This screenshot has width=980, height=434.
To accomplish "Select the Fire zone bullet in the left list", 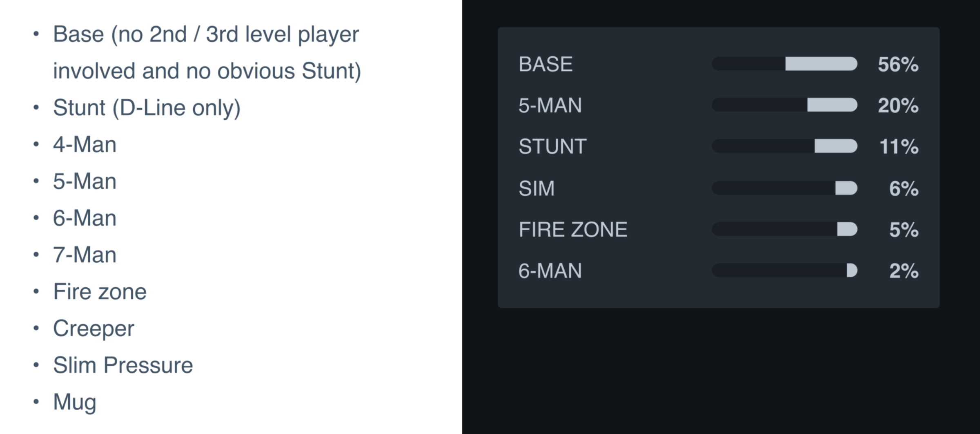I will coord(100,292).
